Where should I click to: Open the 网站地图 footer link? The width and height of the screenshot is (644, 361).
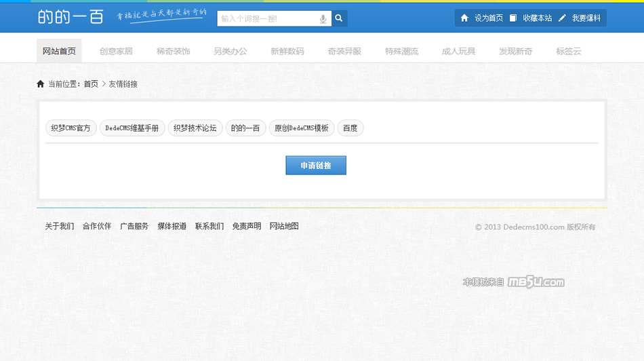pyautogui.click(x=284, y=226)
